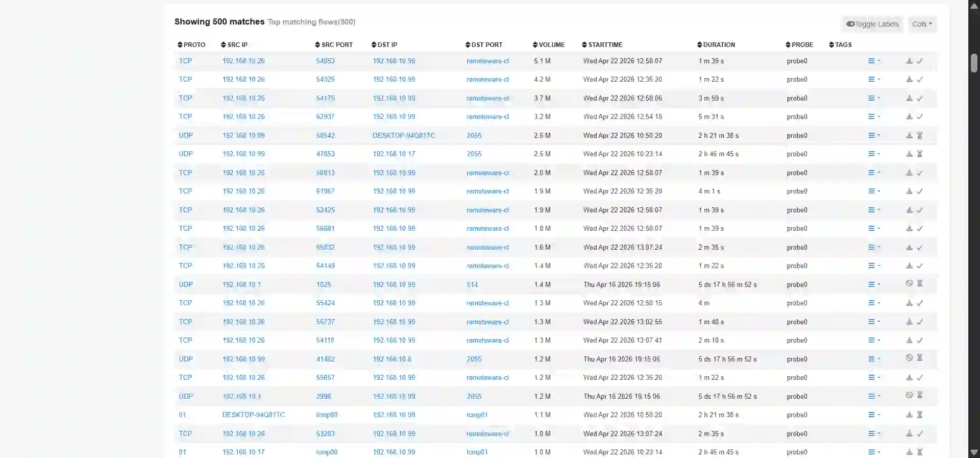
Task: Open row menu for source port 54175 flow
Action: [x=874, y=98]
